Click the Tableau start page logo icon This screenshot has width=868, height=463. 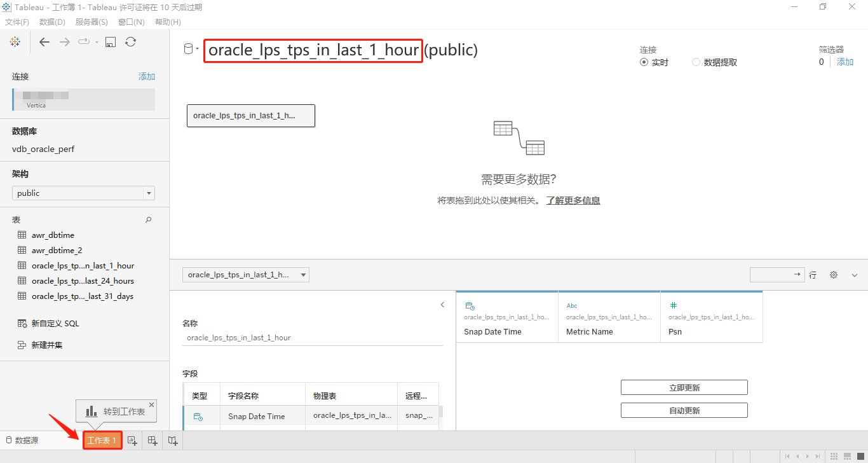click(x=15, y=42)
